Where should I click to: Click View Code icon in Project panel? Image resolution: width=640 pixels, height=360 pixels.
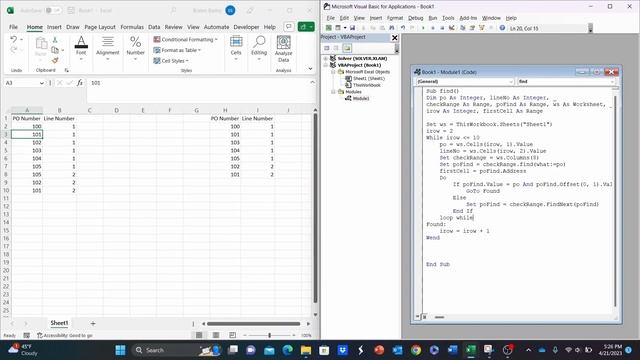327,48
